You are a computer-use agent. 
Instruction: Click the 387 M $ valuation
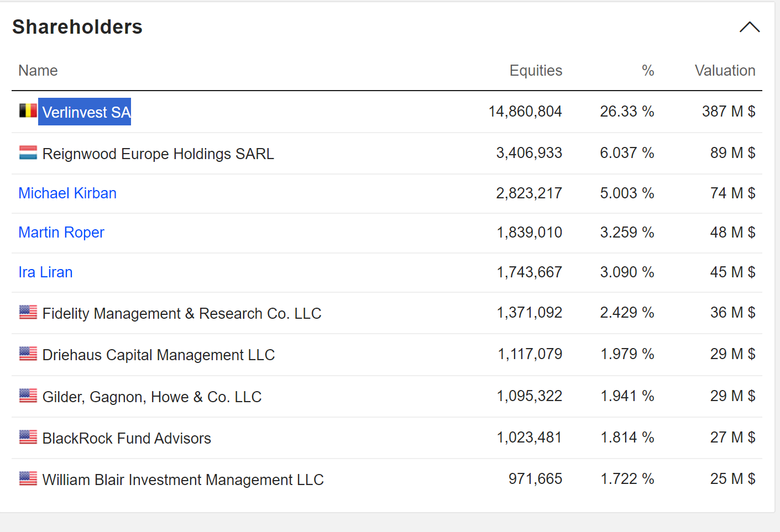coord(729,111)
